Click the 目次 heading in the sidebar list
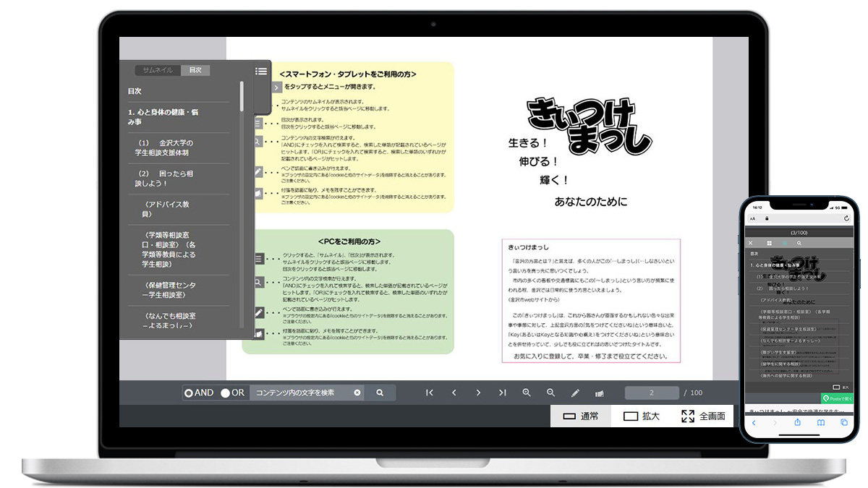Image resolution: width=868 pixels, height=488 pixels. point(135,91)
